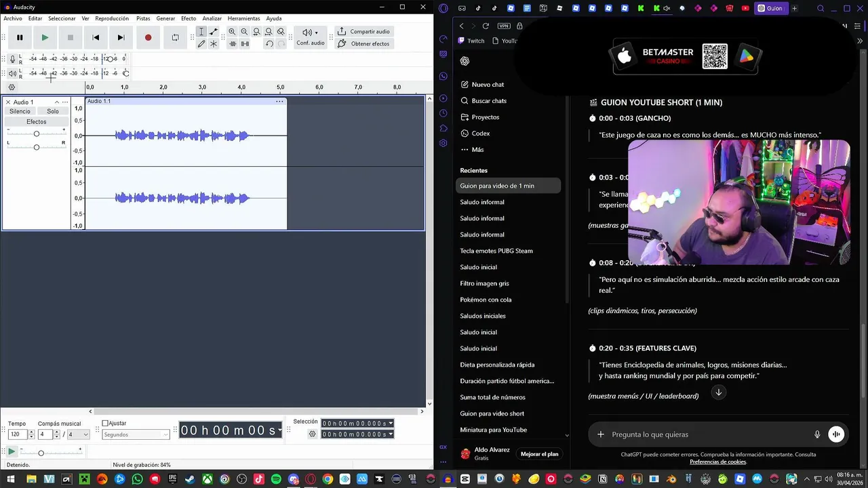Click Mejorar el plan button
The height and width of the screenshot is (488, 868).
tap(539, 454)
